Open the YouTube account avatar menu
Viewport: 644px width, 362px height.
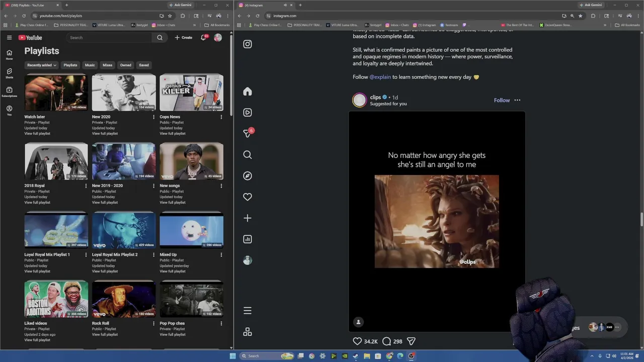click(x=218, y=38)
